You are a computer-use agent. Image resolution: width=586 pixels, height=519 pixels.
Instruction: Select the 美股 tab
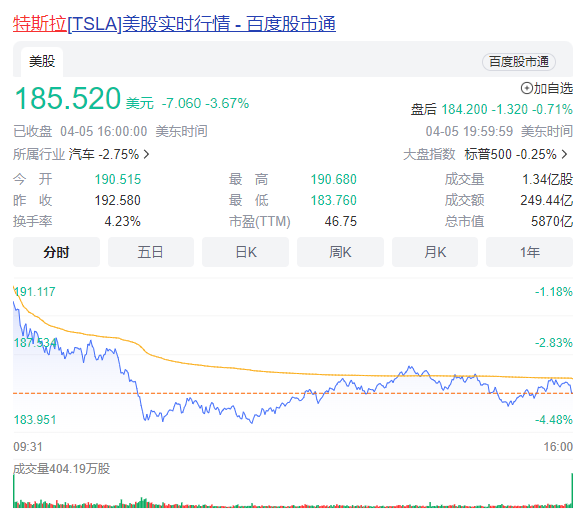[42, 62]
